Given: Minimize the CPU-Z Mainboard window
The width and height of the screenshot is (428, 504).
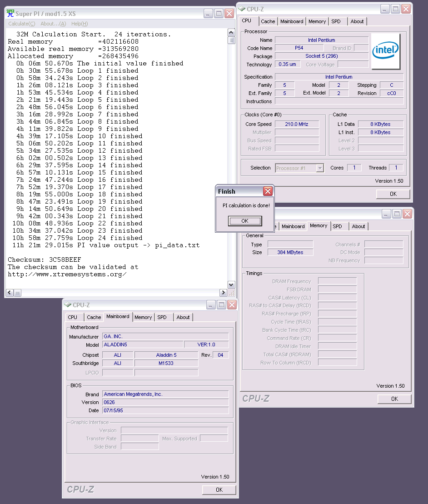Looking at the screenshot, I should pyautogui.click(x=211, y=304).
